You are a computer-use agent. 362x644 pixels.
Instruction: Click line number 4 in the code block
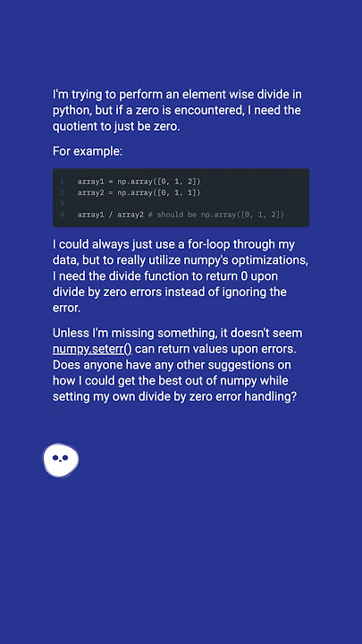point(62,215)
